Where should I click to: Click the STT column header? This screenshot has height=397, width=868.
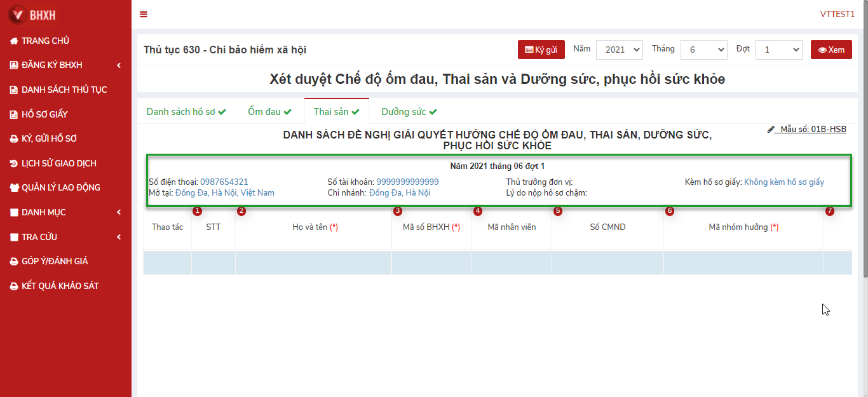coord(214,227)
